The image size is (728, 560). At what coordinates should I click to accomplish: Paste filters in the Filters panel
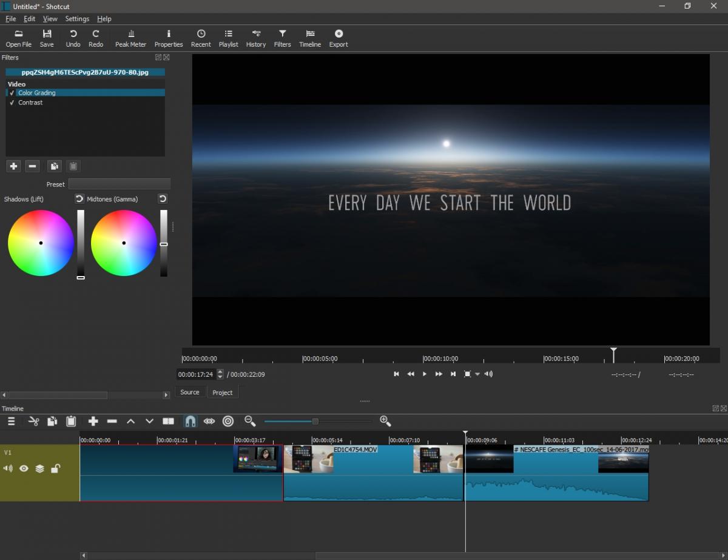click(73, 166)
